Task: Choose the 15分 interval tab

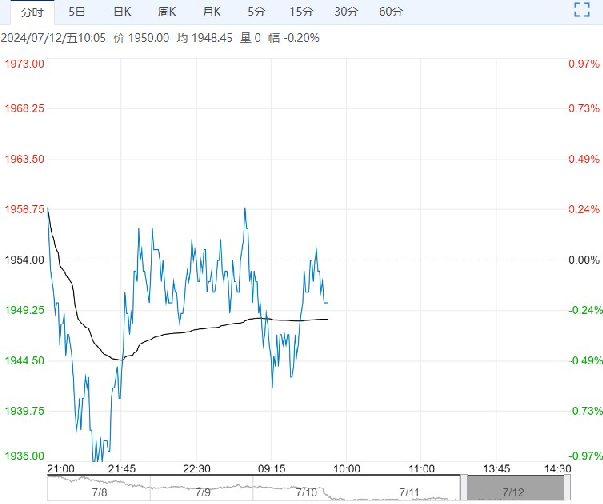Action: pos(301,12)
